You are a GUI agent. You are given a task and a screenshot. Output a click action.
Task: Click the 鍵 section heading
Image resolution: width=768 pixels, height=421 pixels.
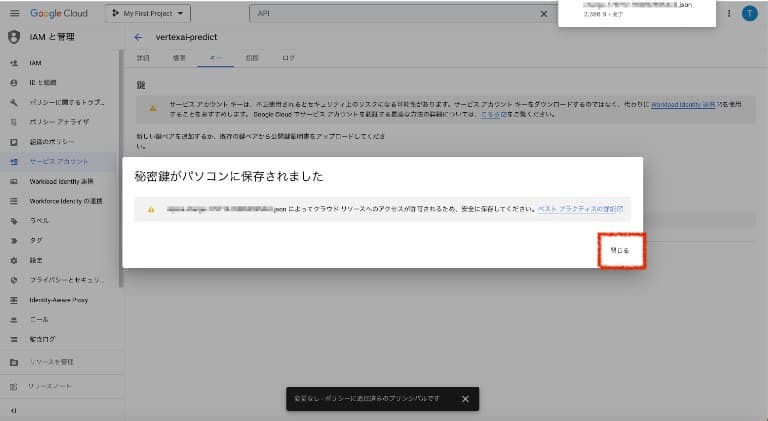(x=141, y=85)
